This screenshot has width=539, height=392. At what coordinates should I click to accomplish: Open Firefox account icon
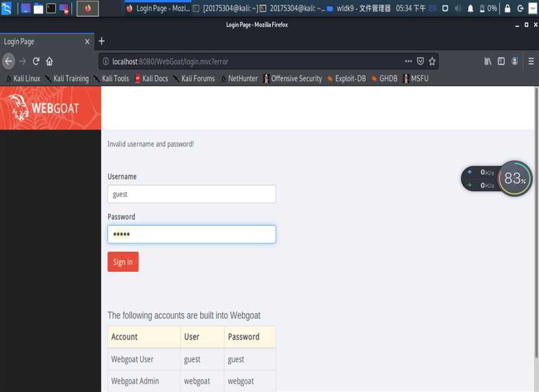coord(515,62)
